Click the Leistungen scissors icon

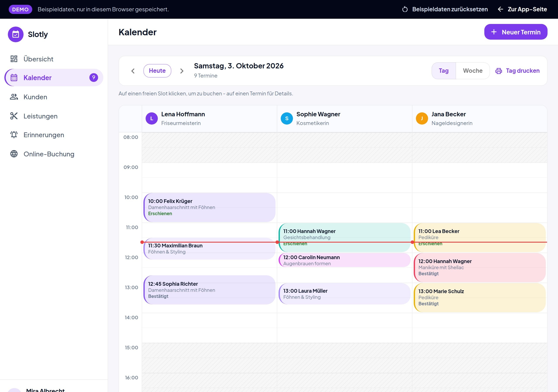click(14, 116)
